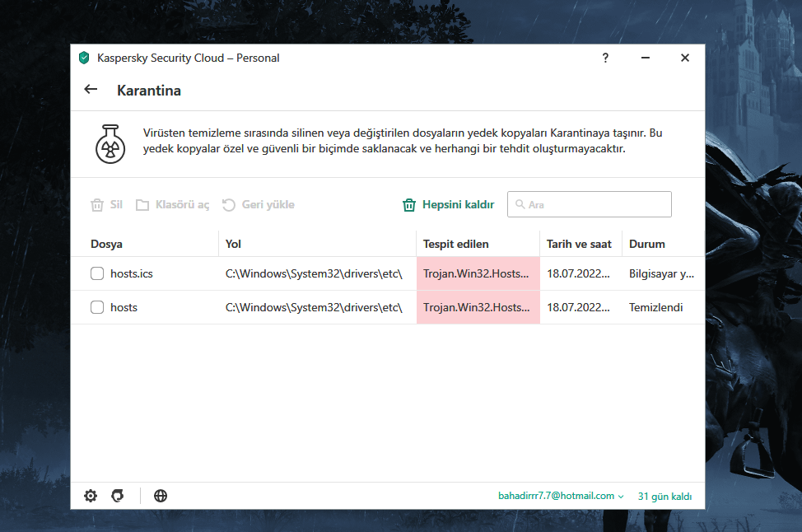Click the Geri yükle restore arrow icon
802x532 pixels.
[229, 204]
